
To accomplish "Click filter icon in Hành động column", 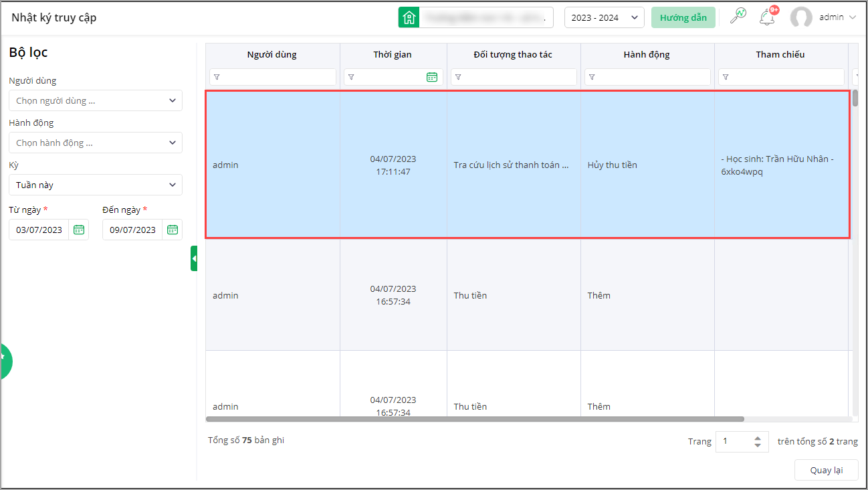I will (592, 77).
